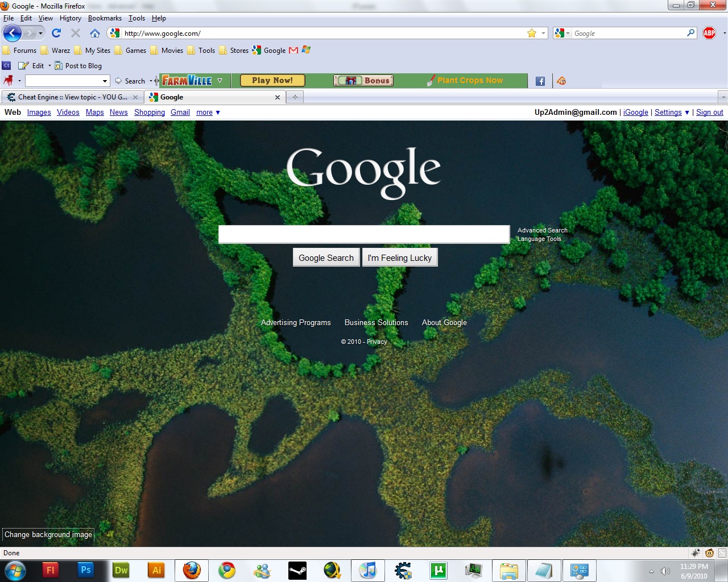Open the File menu

point(9,18)
